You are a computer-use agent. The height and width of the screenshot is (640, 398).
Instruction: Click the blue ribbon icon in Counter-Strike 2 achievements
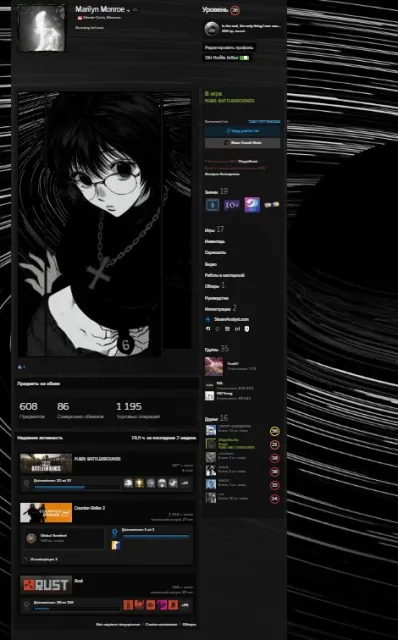[114, 532]
